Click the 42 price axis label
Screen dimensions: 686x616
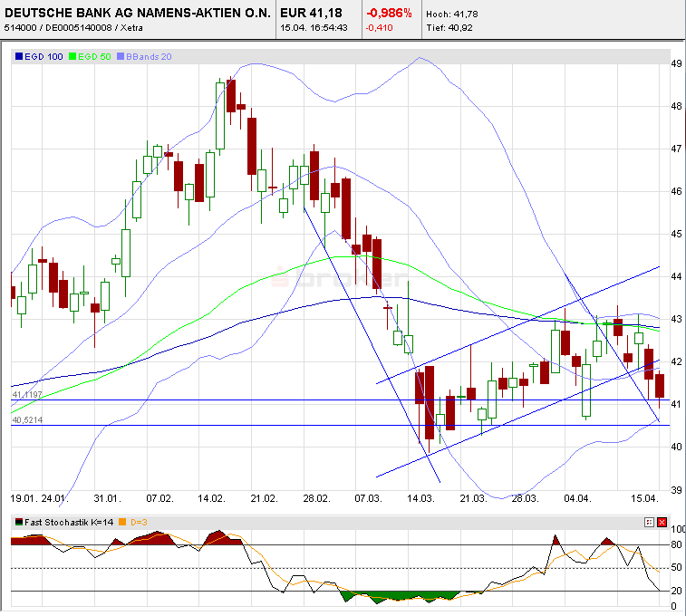tap(676, 361)
